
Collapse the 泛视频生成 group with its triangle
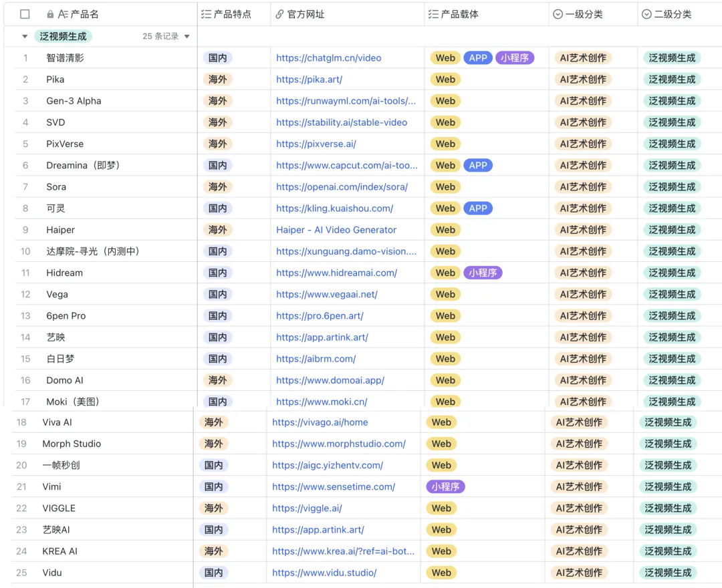25,36
